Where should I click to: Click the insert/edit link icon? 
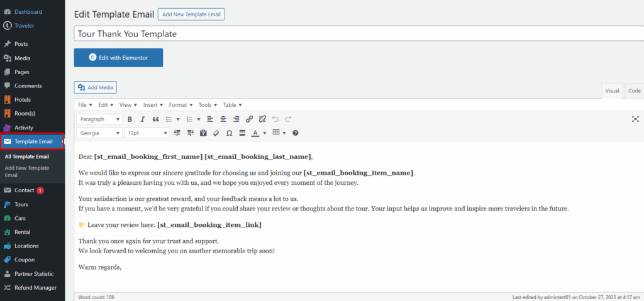tap(249, 119)
